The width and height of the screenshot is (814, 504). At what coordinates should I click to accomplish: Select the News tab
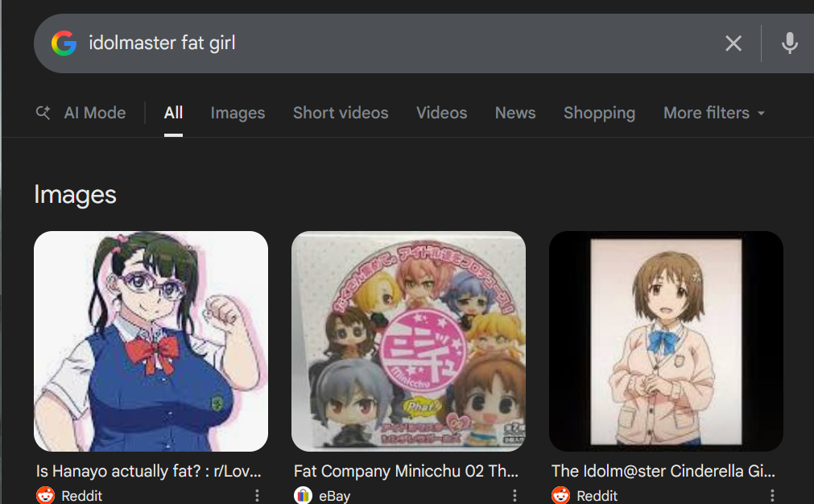click(515, 113)
